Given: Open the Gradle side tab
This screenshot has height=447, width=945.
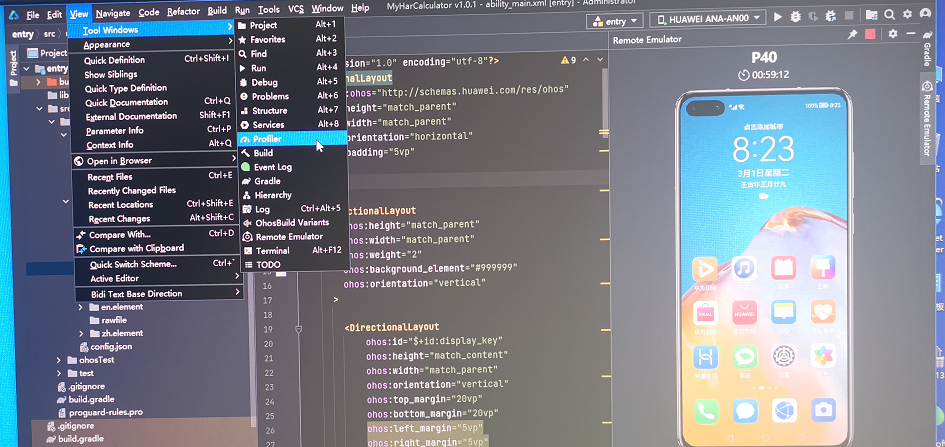Looking at the screenshot, I should coord(928,49).
